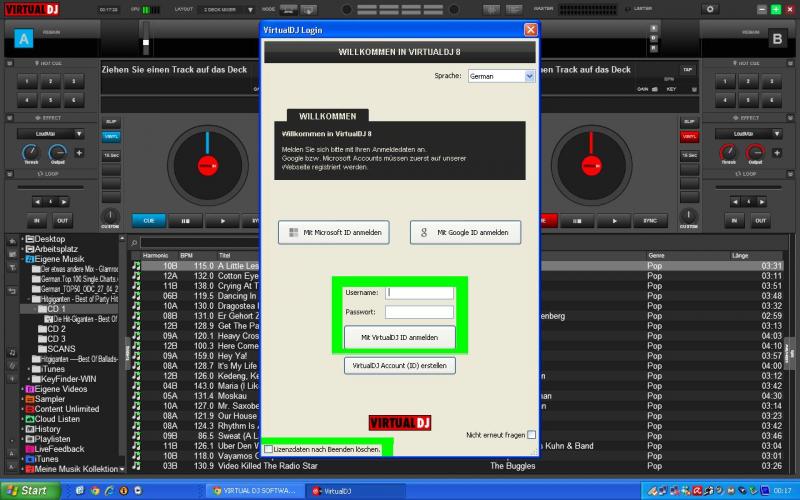
Task: Select the CD 2 folder in browser
Action: tap(56, 329)
